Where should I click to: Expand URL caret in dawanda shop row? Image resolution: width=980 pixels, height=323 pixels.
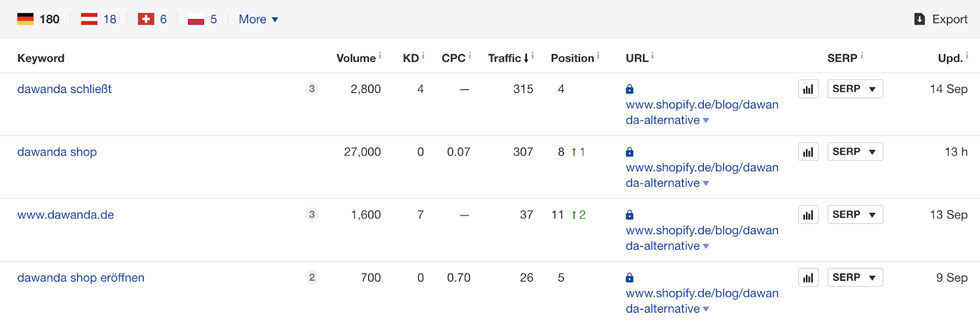[706, 184]
